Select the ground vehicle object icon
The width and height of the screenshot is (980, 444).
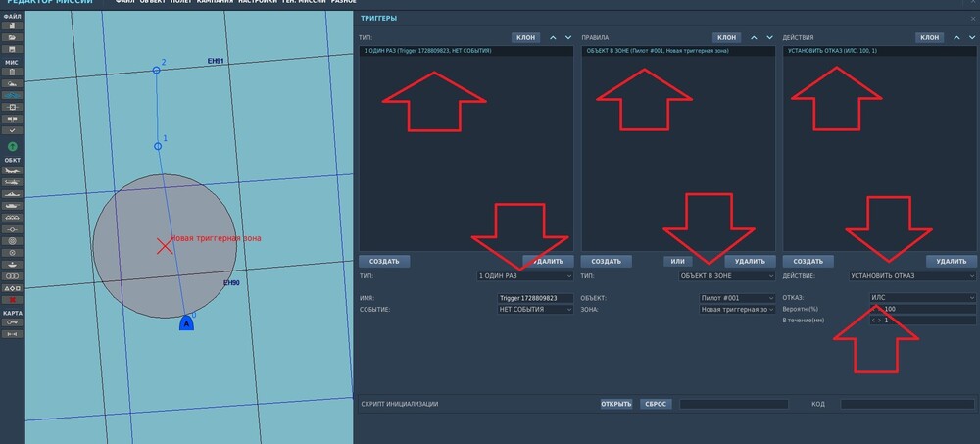coord(13,205)
